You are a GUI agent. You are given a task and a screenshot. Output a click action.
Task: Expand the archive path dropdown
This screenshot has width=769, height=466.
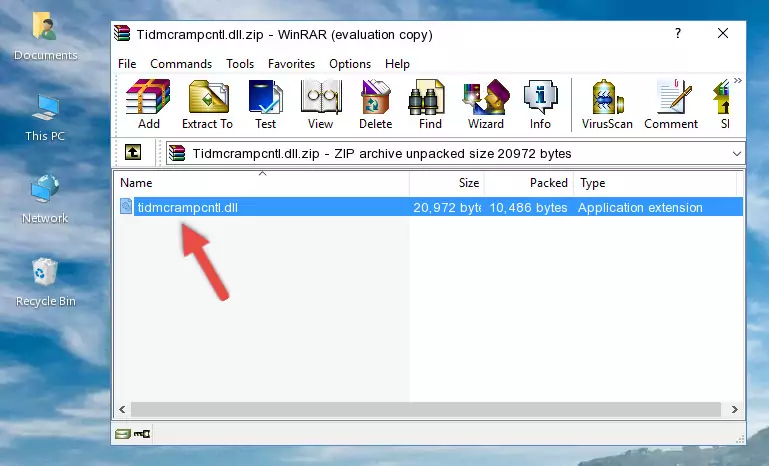[736, 154]
